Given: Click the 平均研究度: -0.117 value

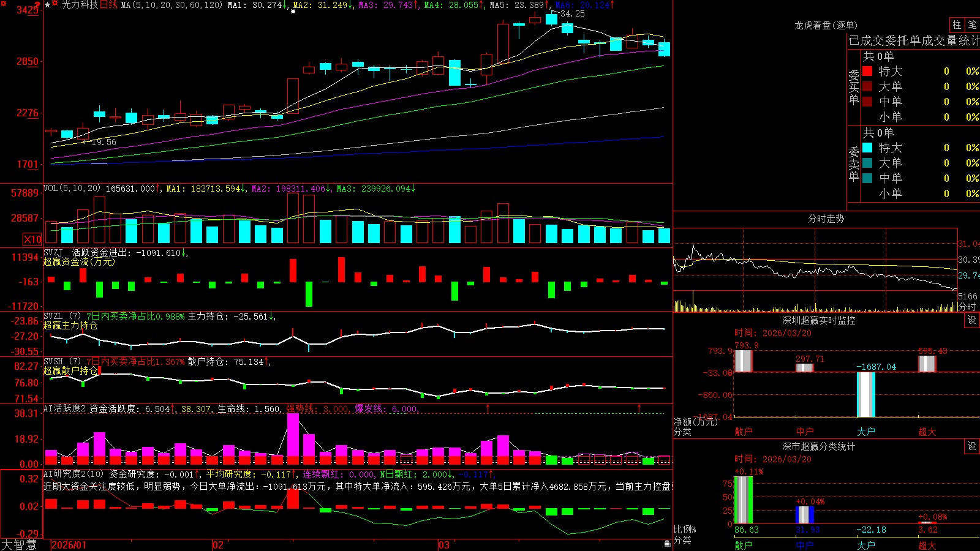Looking at the screenshot, I should point(248,474).
